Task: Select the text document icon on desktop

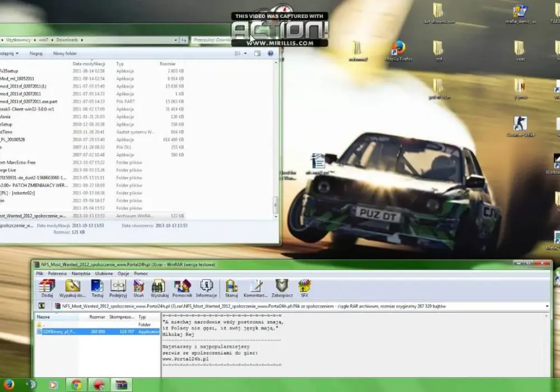Action: pos(318,164)
